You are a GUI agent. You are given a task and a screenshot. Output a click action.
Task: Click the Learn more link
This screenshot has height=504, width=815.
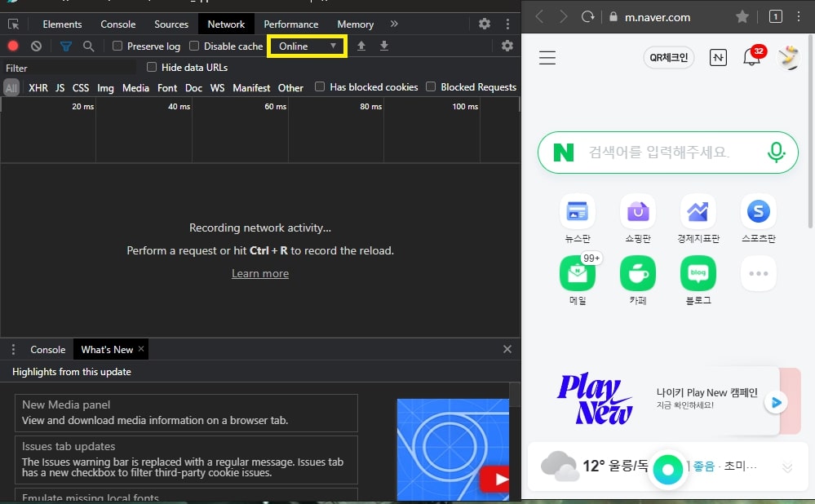tap(259, 273)
